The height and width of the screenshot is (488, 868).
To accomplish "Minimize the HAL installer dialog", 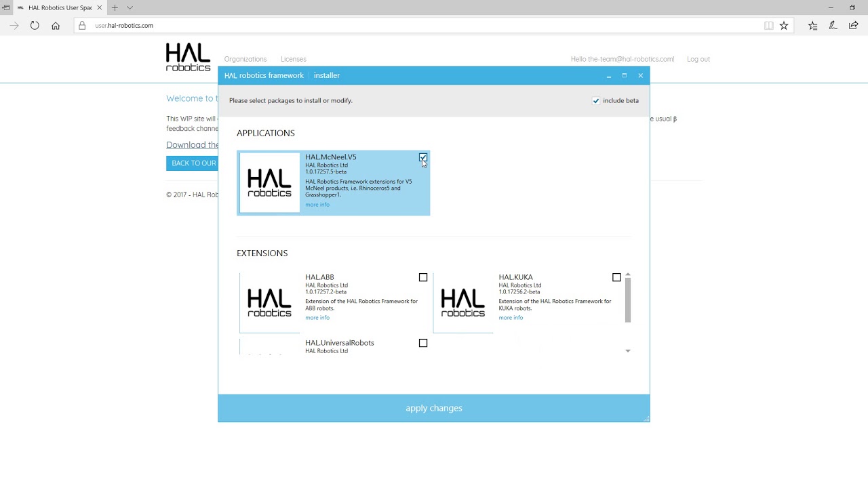I will [609, 76].
